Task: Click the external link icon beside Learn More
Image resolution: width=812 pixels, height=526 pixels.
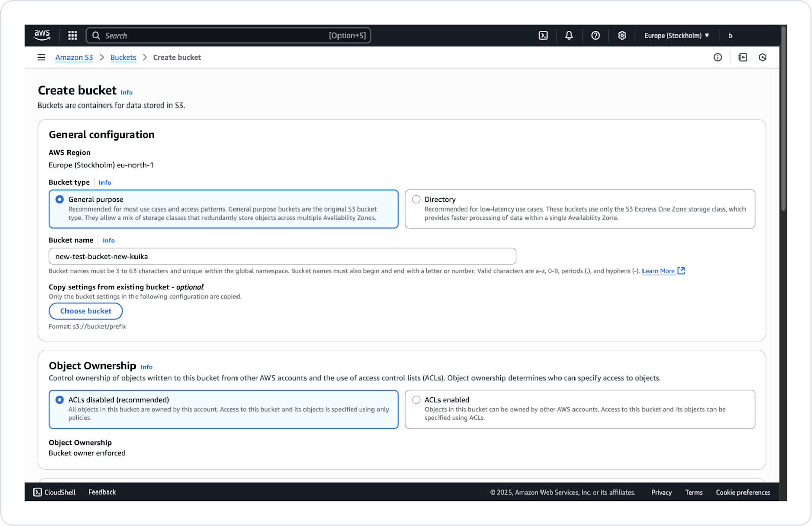Action: tap(681, 271)
